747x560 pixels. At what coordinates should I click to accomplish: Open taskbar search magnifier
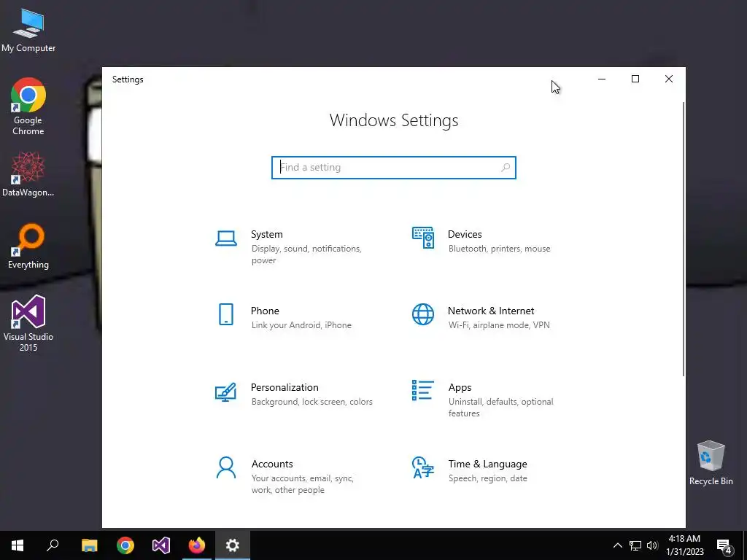53,545
